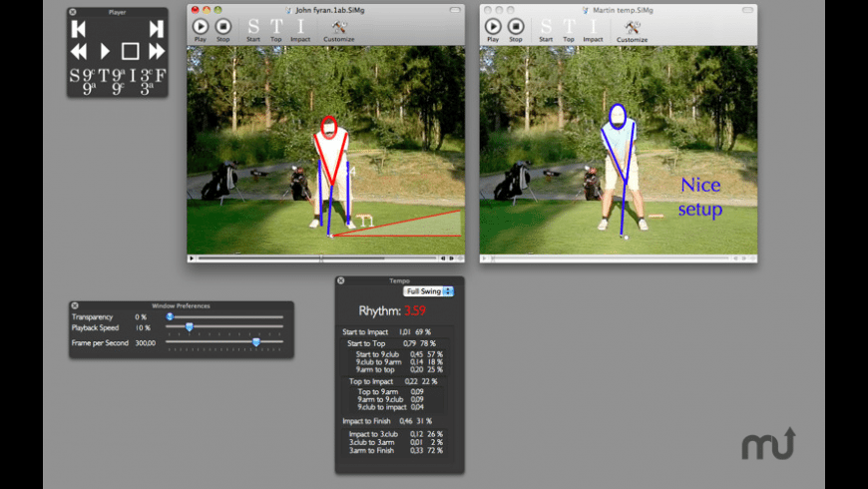Click Play in John fyran.1ab window toolbar

point(201,30)
